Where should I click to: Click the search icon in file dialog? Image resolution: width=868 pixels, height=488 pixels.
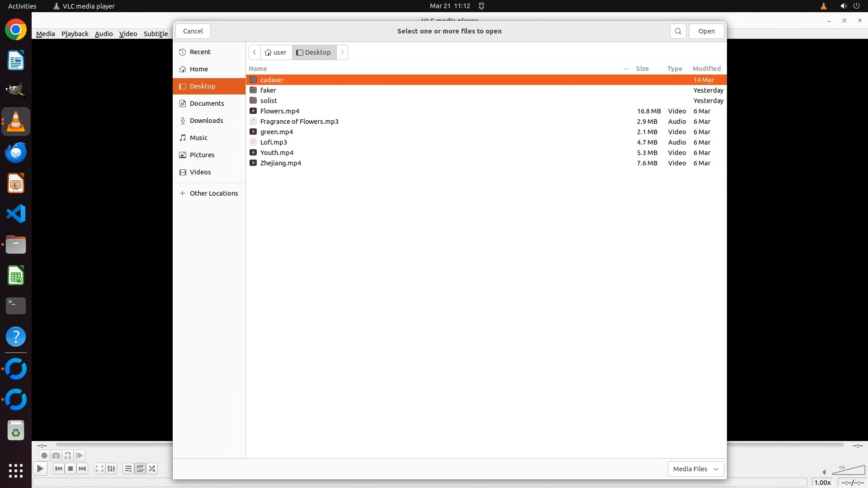coord(678,31)
